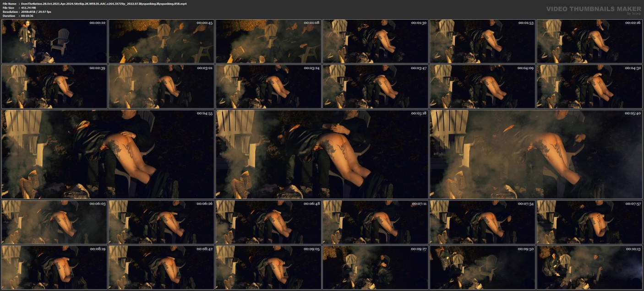Image resolution: width=644 pixels, height=291 pixels.
Task: Click the frame labeled 00:08:42
Action: [x=161, y=267]
